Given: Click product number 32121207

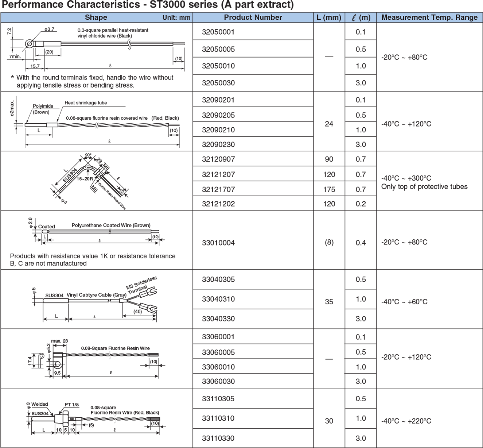Looking at the screenshot, I should click(218, 174).
